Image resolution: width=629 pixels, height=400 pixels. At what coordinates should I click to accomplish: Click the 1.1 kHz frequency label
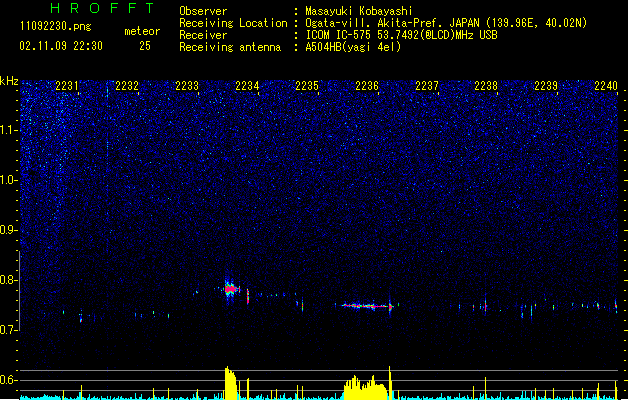tap(9, 130)
